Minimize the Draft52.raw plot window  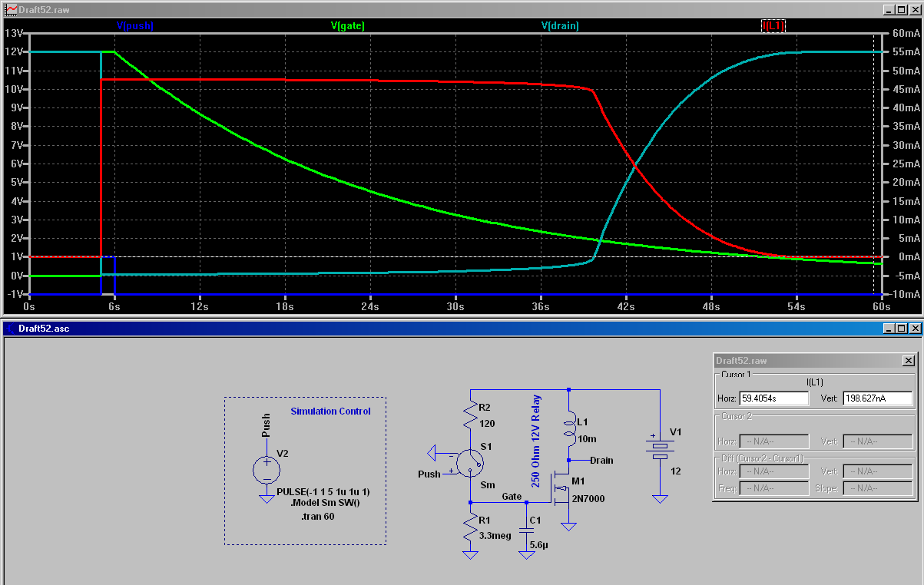889,8
